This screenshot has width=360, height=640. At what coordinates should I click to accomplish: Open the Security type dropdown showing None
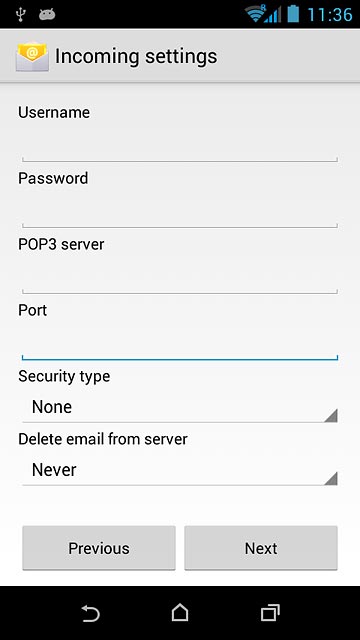coord(180,408)
